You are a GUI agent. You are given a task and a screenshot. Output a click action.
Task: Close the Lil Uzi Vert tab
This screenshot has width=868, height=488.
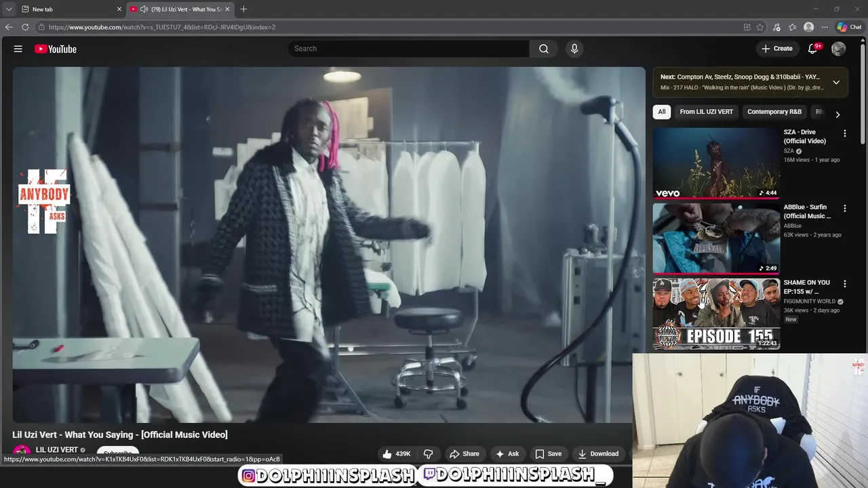(227, 9)
